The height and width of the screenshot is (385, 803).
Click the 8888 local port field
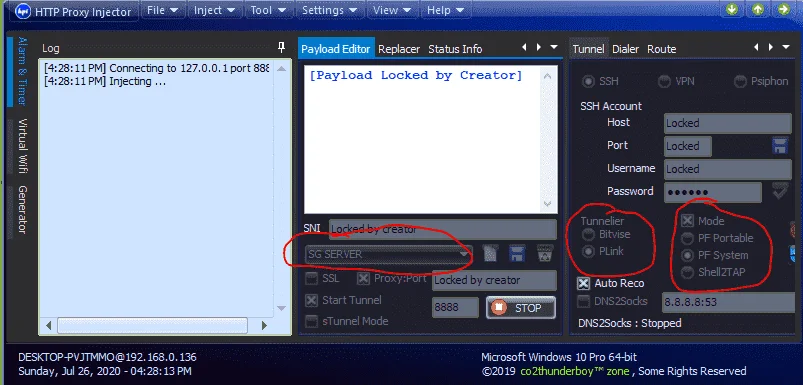[x=455, y=308]
